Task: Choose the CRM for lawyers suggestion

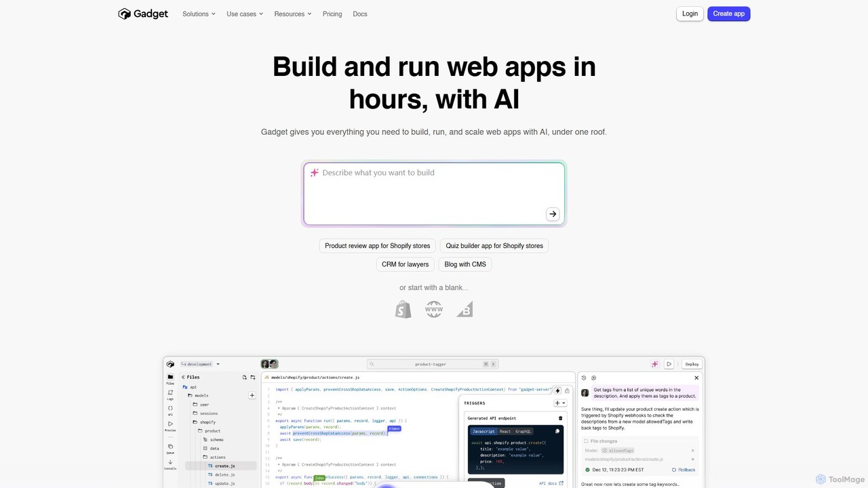Action: coord(405,264)
